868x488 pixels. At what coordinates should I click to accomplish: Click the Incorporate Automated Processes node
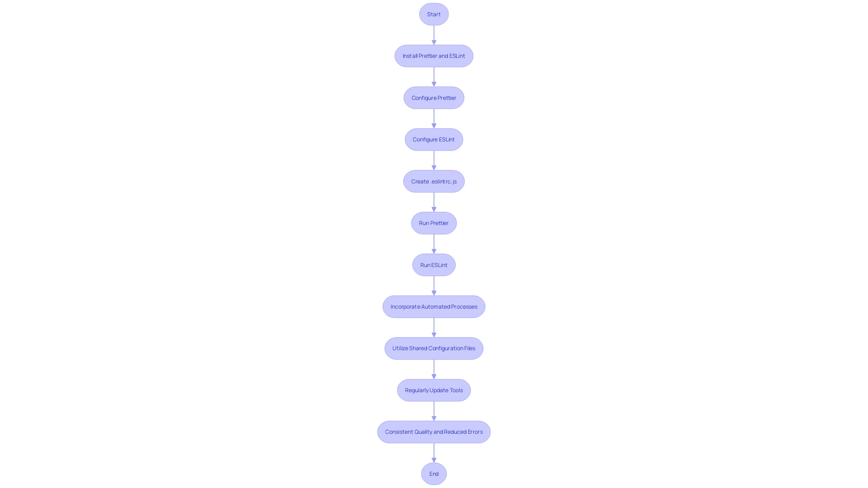[x=434, y=306]
